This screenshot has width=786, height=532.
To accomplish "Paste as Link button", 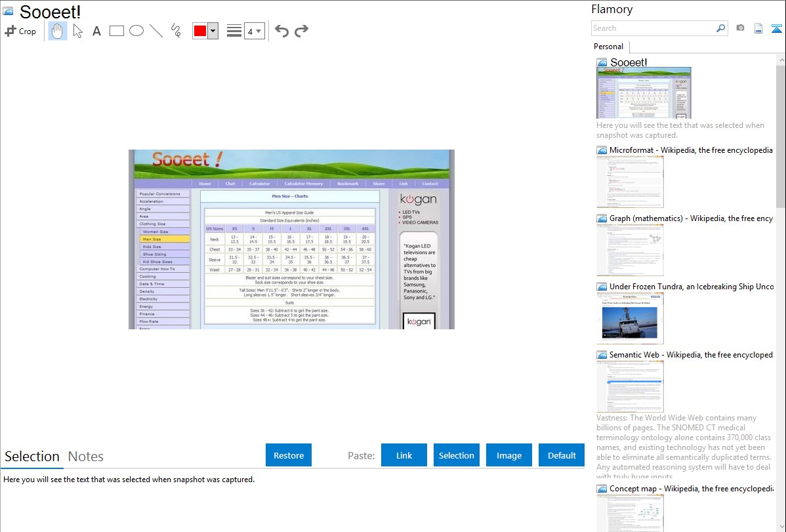I will point(404,455).
